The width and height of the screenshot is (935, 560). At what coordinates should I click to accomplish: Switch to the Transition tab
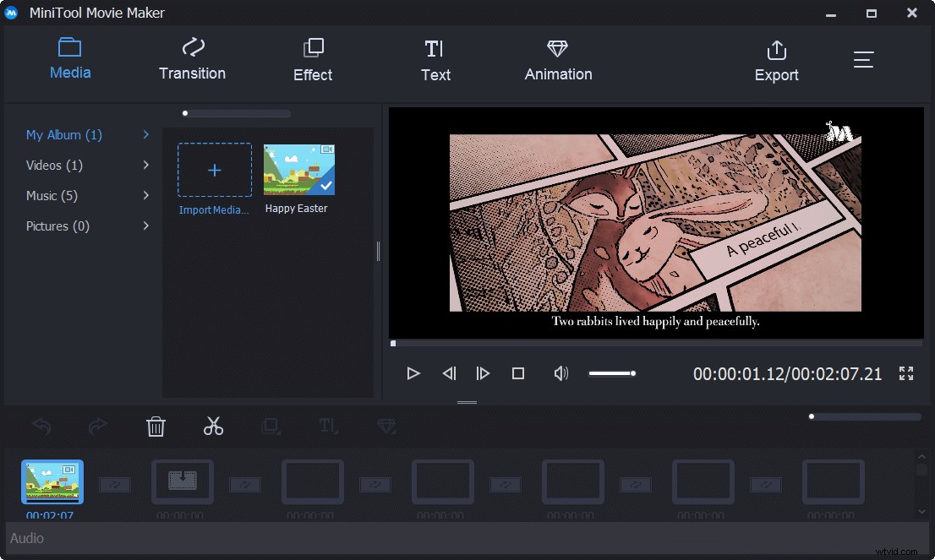192,59
